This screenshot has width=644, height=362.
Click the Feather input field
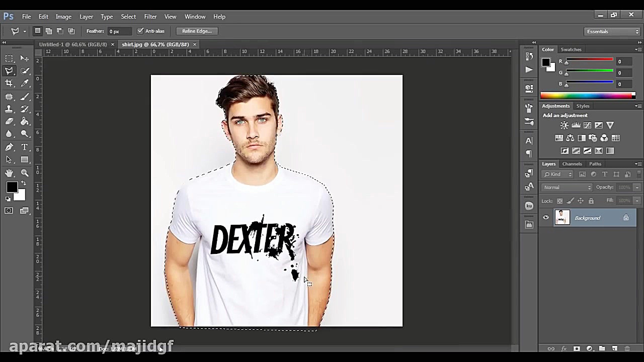tap(119, 31)
